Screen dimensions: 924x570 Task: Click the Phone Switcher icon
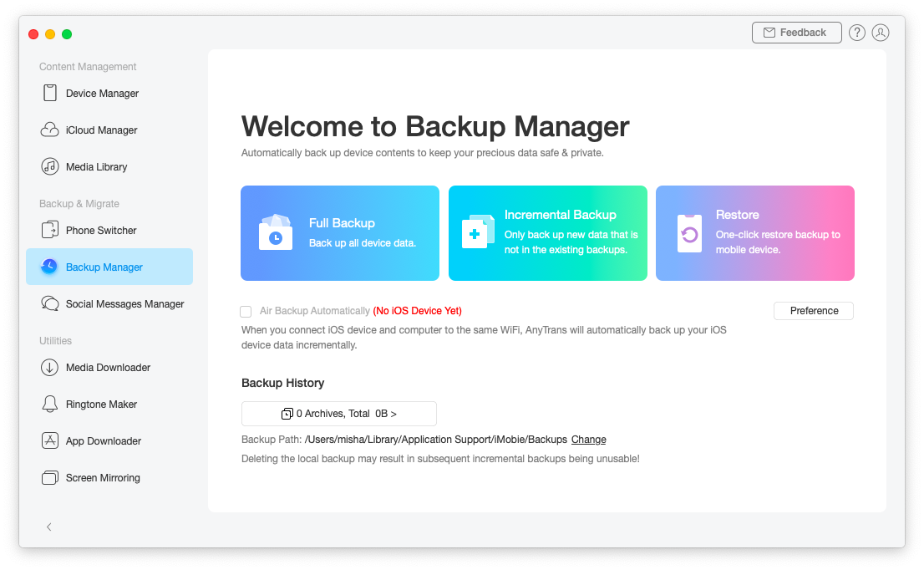tap(50, 230)
